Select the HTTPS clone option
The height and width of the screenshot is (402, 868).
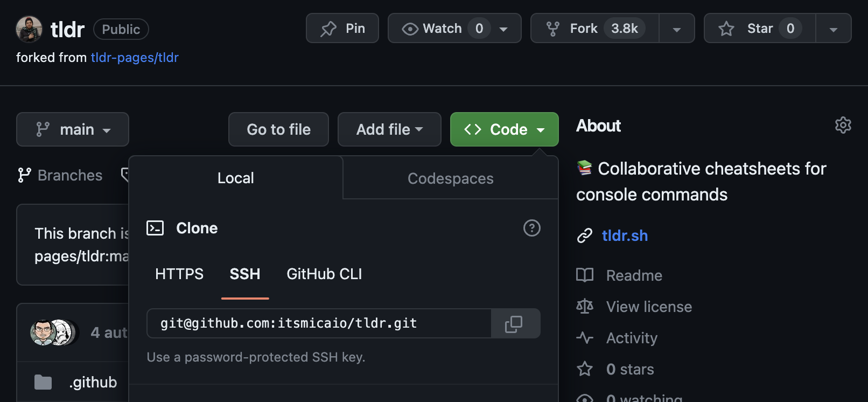[x=179, y=274]
